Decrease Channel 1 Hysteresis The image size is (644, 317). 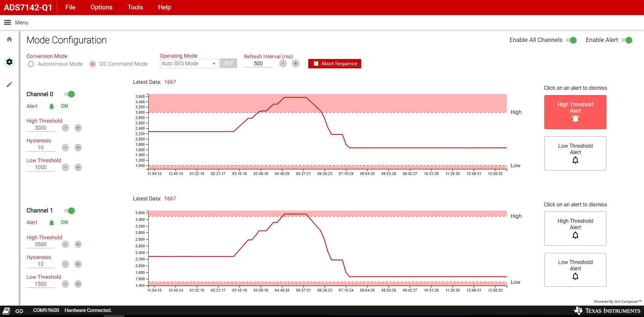(65, 264)
